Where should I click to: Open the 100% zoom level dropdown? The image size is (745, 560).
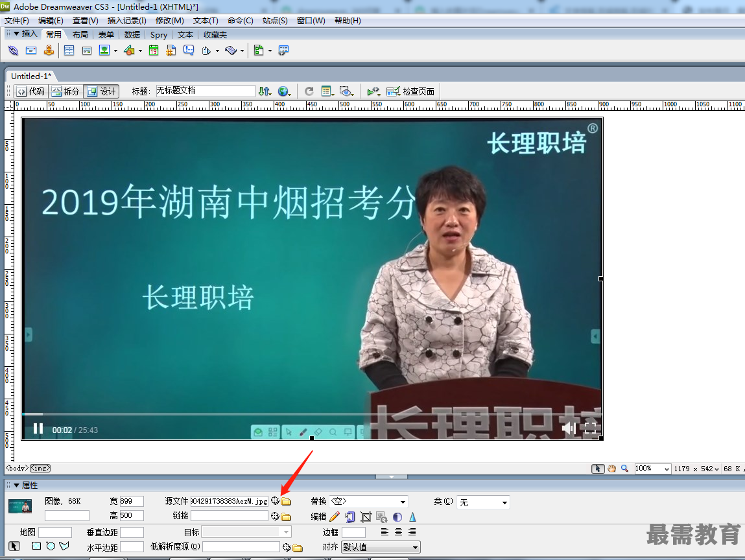[667, 469]
